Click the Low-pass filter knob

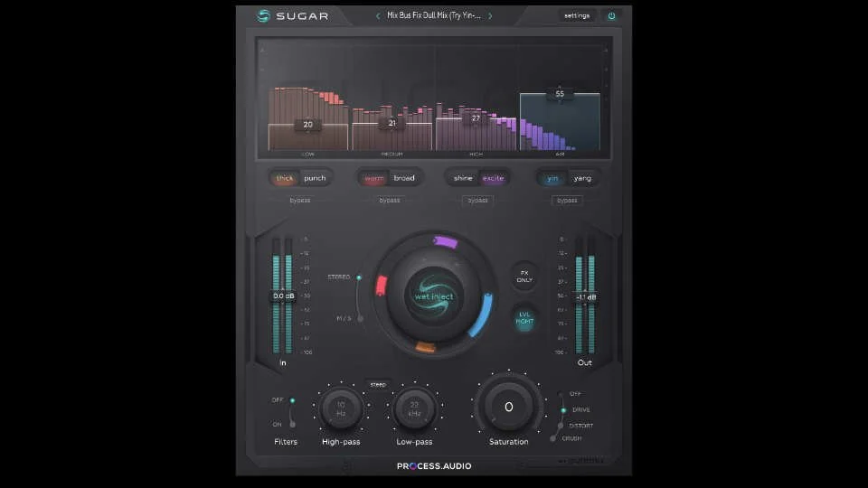[x=414, y=408]
